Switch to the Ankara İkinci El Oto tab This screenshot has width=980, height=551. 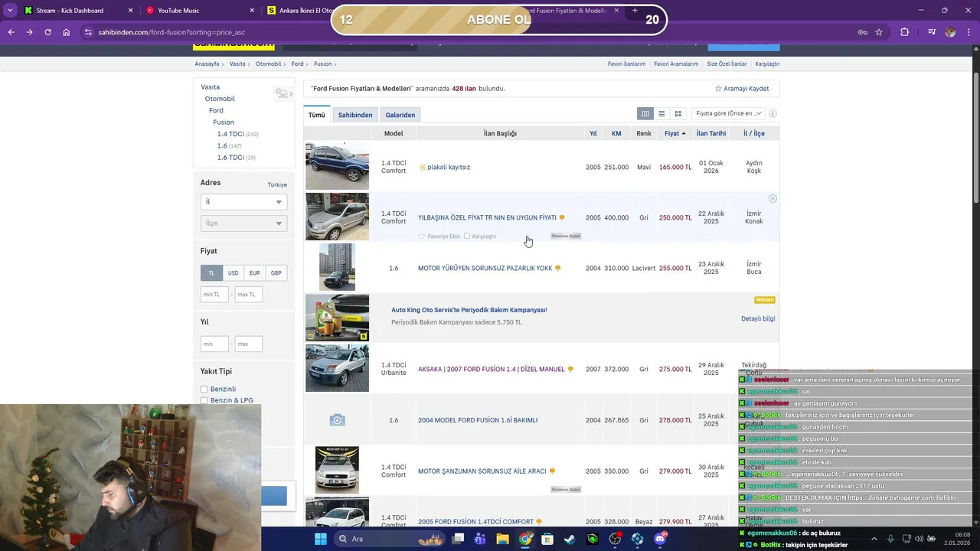[299, 11]
